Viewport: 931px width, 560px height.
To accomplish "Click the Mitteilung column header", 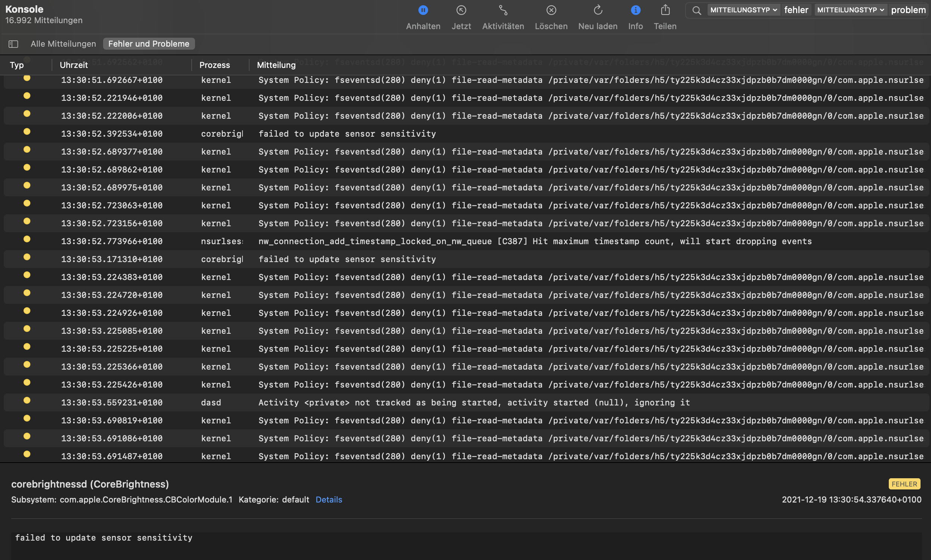I will [276, 65].
